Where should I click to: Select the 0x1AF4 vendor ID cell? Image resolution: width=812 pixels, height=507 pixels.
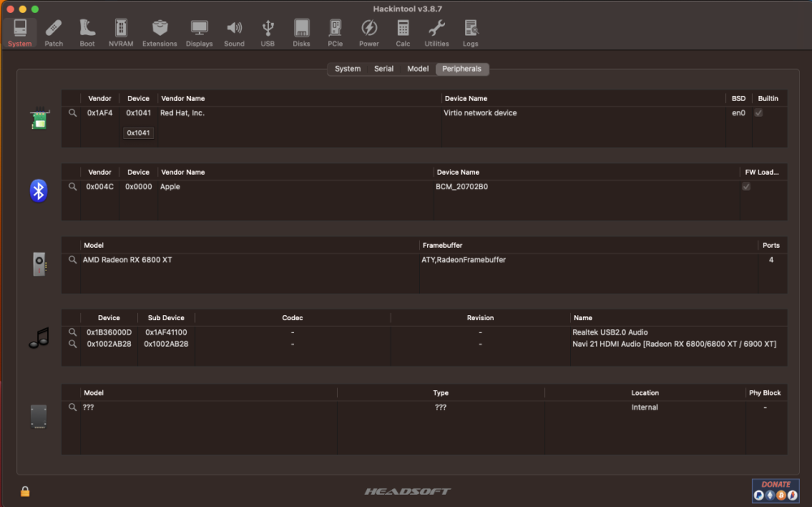tap(99, 113)
